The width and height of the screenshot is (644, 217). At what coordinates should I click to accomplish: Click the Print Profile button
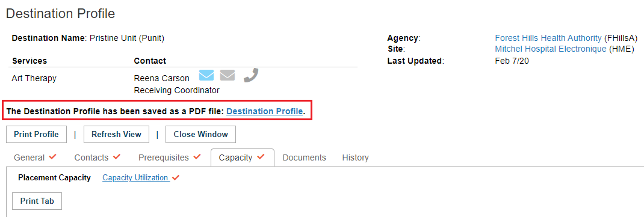(x=36, y=134)
